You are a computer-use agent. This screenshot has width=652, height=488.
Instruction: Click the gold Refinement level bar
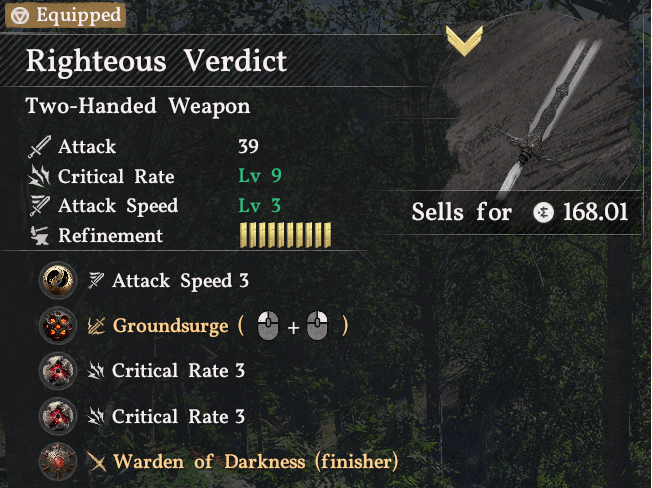(x=286, y=235)
